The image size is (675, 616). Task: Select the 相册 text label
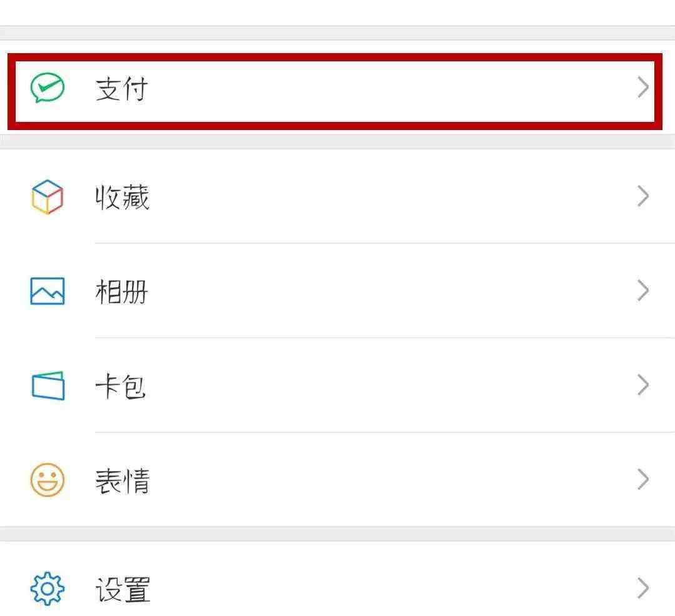122,292
